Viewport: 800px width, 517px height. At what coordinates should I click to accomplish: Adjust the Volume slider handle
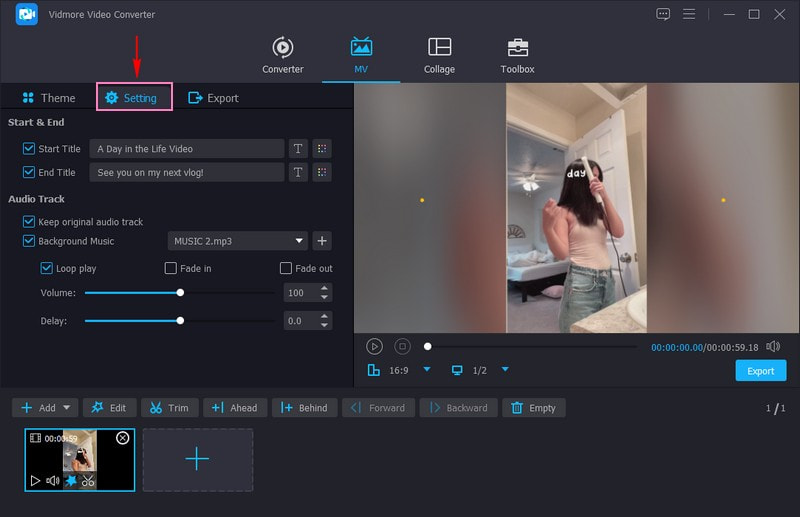point(180,293)
